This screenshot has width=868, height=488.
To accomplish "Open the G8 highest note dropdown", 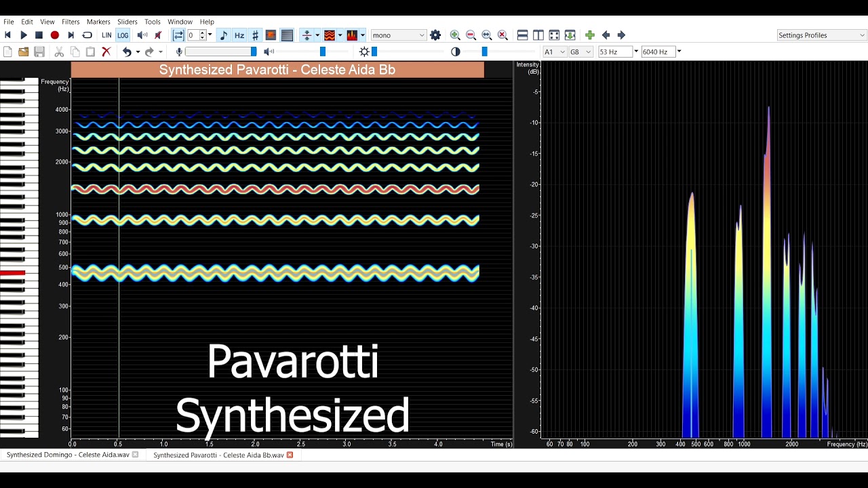I will click(580, 52).
